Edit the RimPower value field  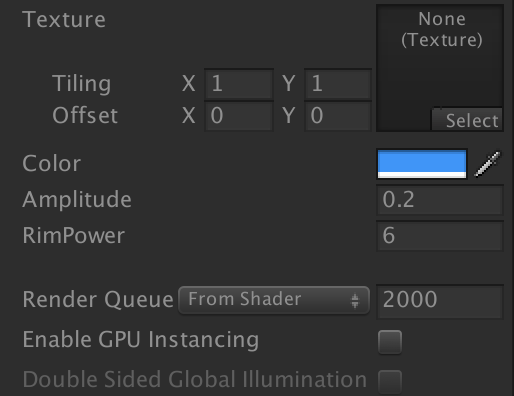[440, 236]
